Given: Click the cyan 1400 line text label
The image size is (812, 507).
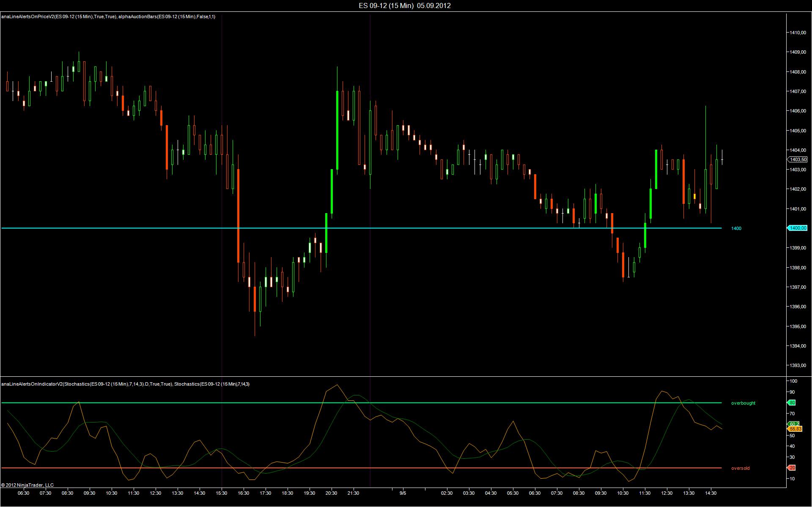Looking at the screenshot, I should pyautogui.click(x=736, y=228).
